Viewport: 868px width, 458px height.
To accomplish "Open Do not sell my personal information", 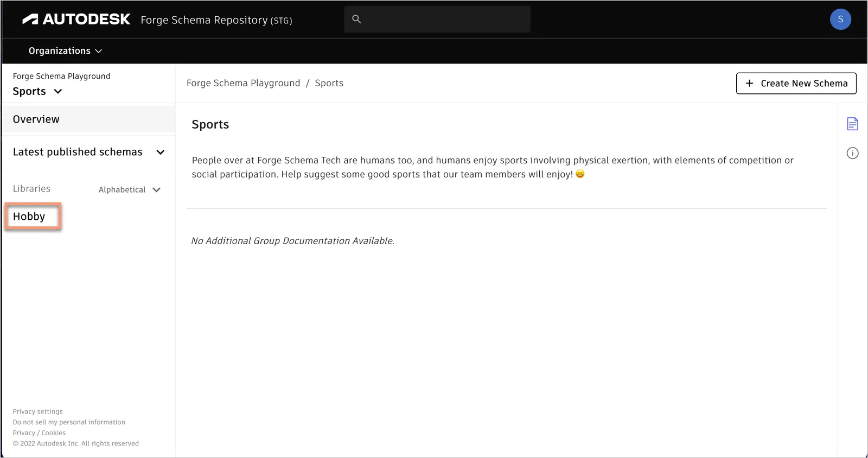I will [69, 422].
